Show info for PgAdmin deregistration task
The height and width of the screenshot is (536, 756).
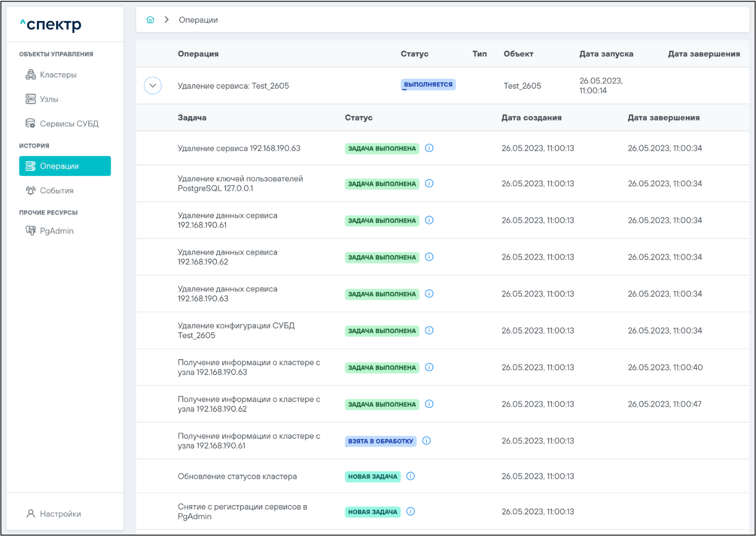point(410,512)
